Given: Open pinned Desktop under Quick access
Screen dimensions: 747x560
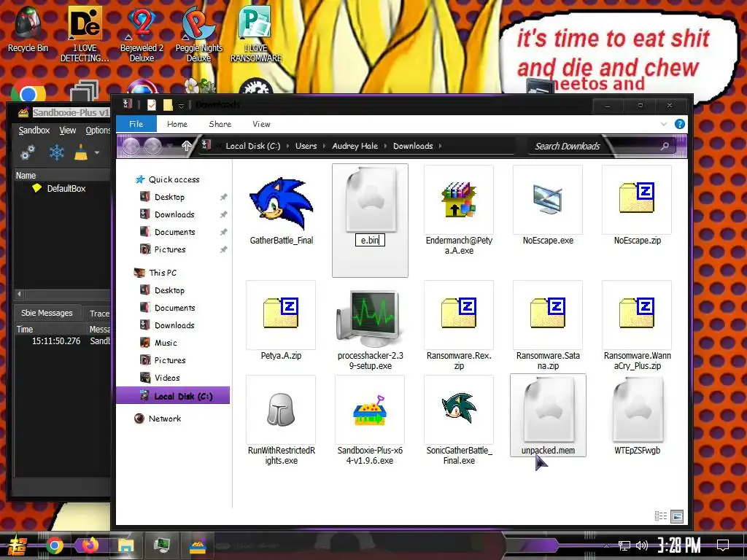Looking at the screenshot, I should point(169,197).
